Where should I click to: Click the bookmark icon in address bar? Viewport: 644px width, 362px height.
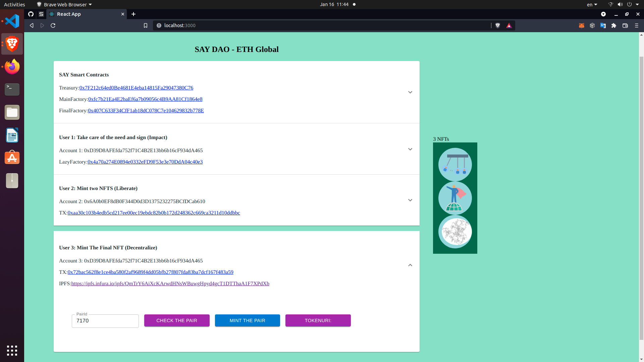(x=145, y=25)
